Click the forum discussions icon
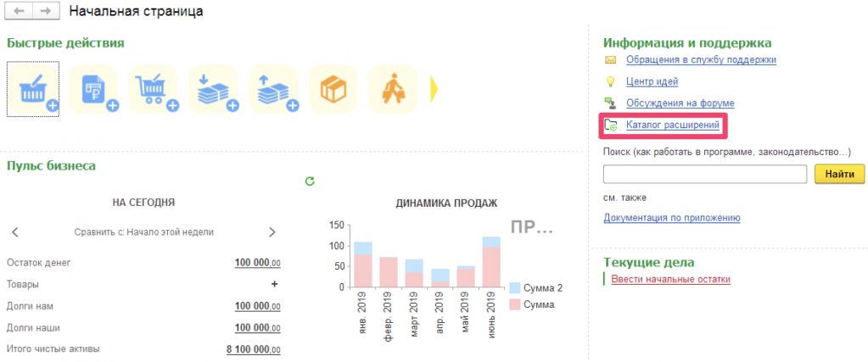868x362 pixels. pos(610,103)
